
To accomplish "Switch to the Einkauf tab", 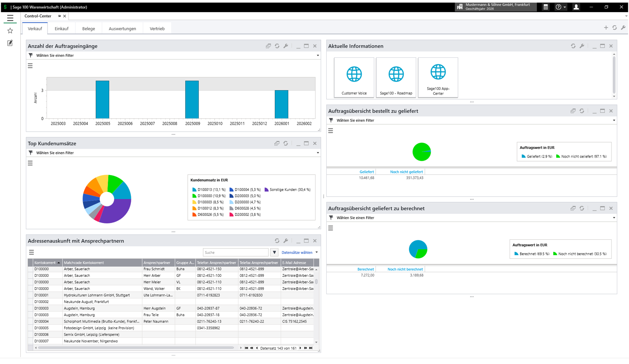I will point(61,29).
